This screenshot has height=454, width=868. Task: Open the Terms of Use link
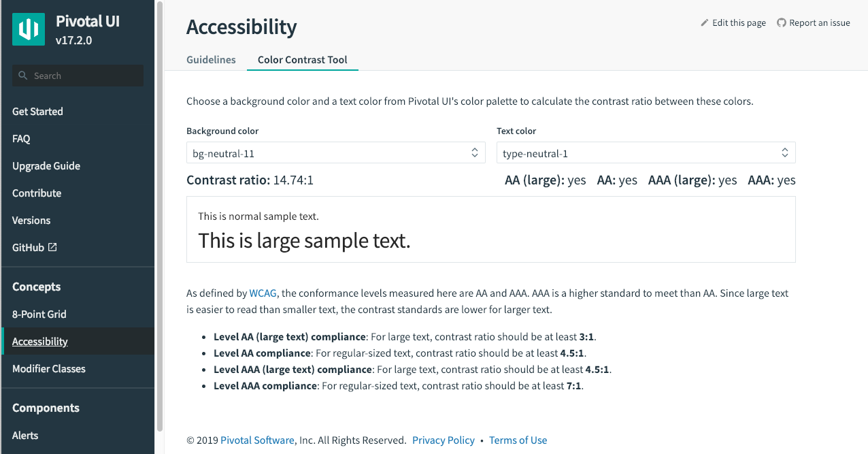[x=518, y=440]
